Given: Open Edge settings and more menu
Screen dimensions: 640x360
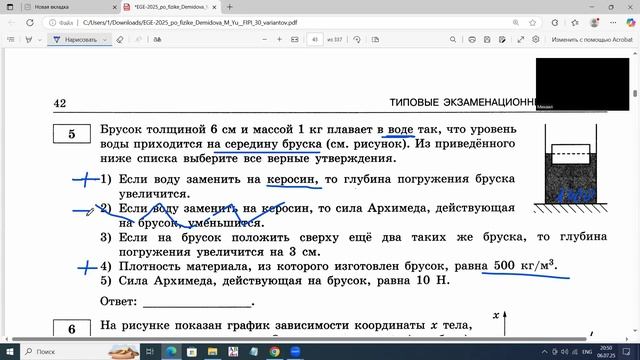Looking at the screenshot, I should [613, 23].
